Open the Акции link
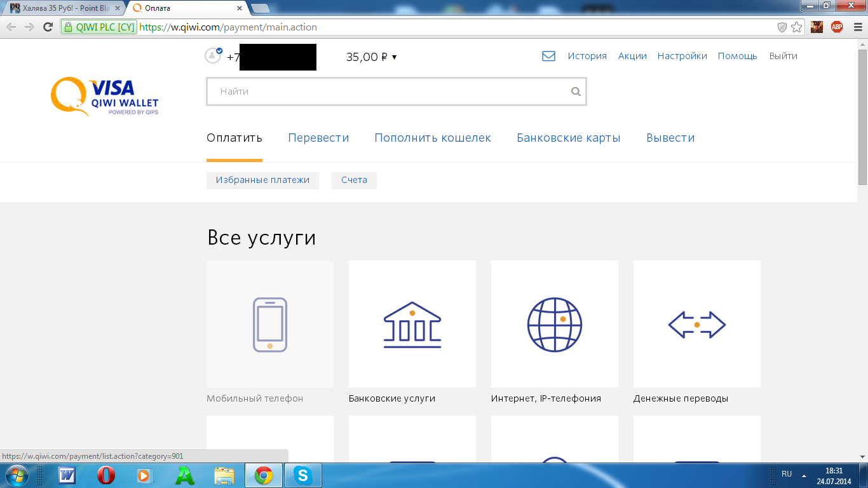Viewport: 868px width, 488px height. (x=632, y=56)
